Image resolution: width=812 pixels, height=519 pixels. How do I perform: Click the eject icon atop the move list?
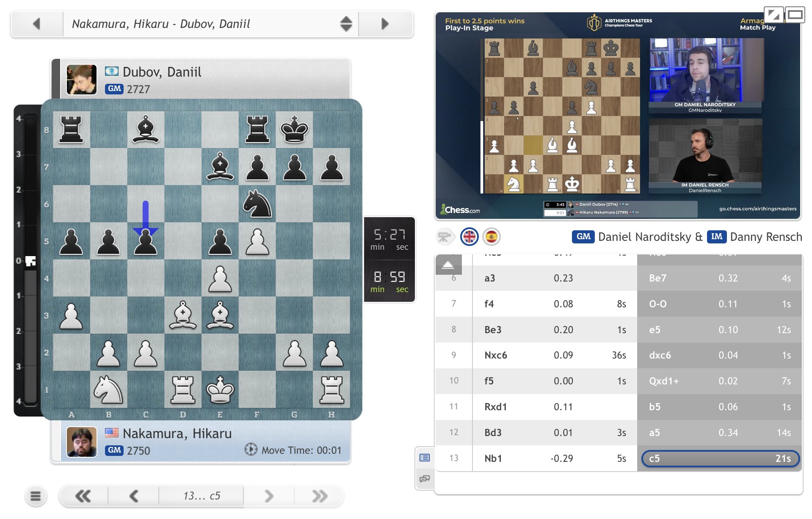[x=449, y=265]
